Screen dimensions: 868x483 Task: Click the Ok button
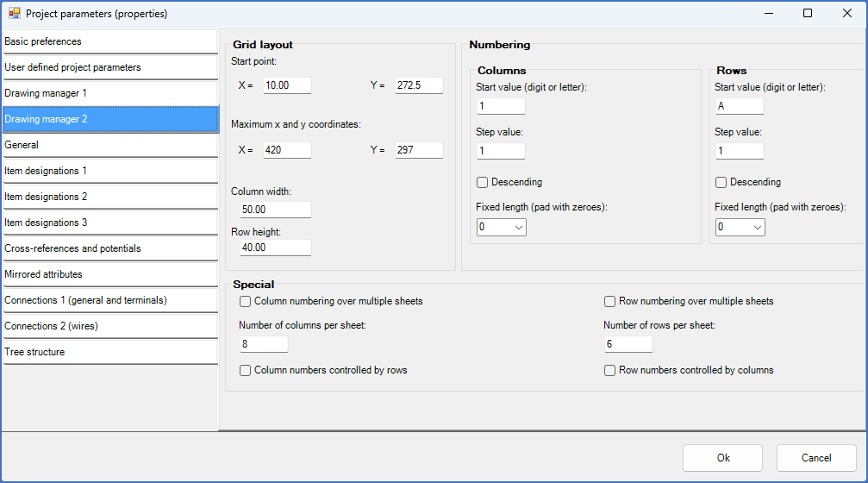pos(722,458)
